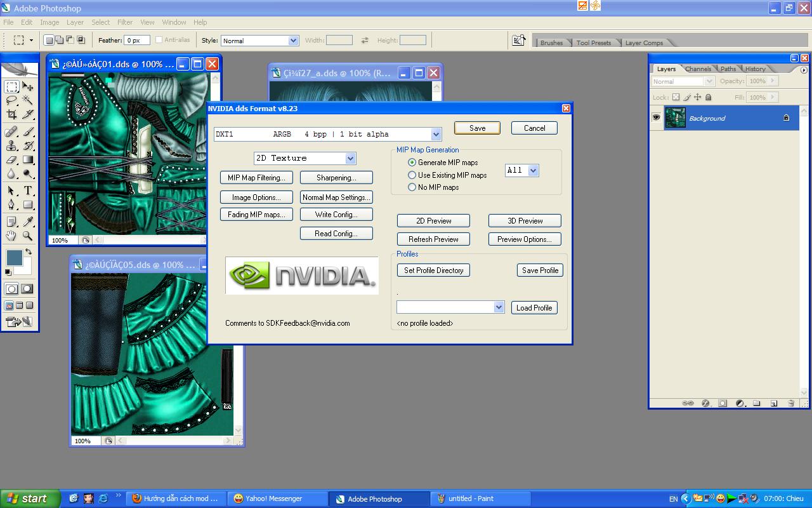Open the Style dropdown in options bar
Screen dimensions: 812x508
click(293, 40)
